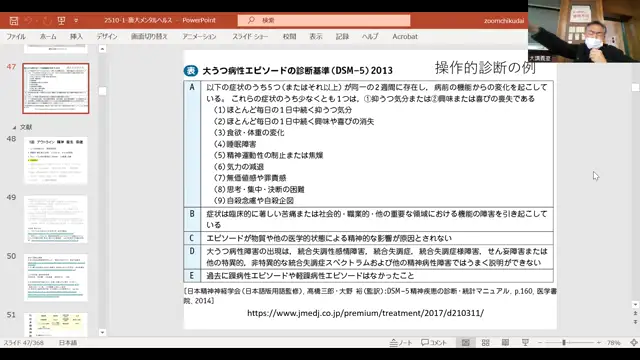Image resolution: width=640 pixels, height=360 pixels.
Task: Select slide 49 thumbnail
Action: (56, 219)
